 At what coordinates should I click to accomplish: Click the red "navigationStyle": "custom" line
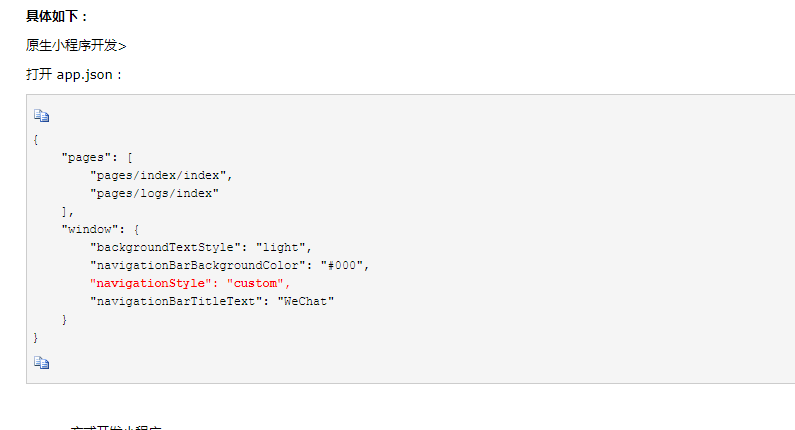pyautogui.click(x=190, y=283)
